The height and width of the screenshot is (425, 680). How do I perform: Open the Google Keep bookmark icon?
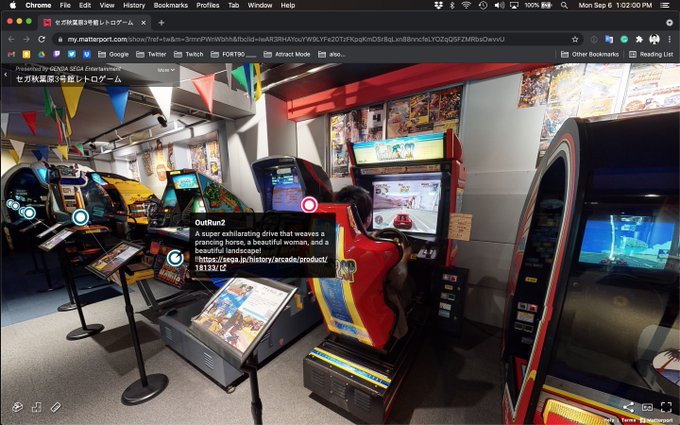(x=26, y=54)
